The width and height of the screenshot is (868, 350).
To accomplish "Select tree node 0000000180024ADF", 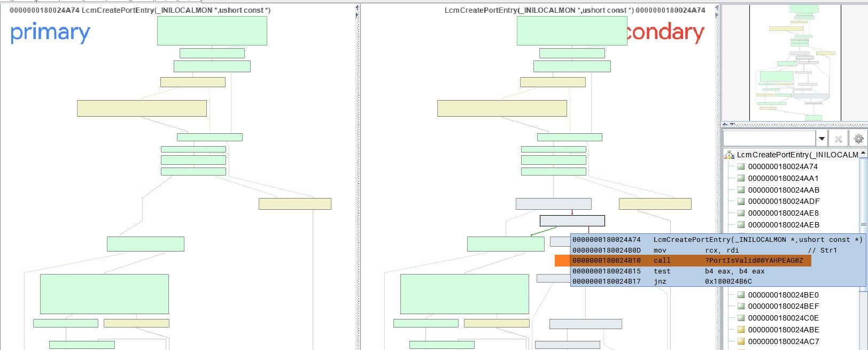I will [x=784, y=201].
